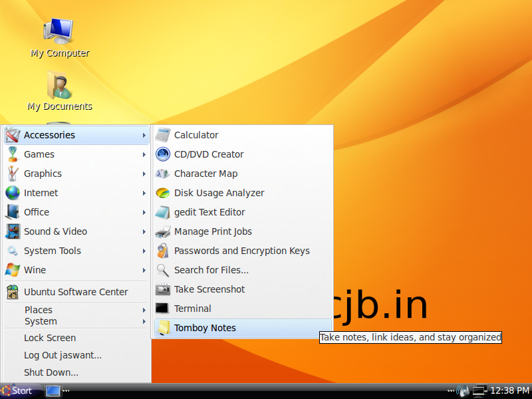This screenshot has width=532, height=399.
Task: Open the Terminal menu entry
Action: tap(243, 309)
